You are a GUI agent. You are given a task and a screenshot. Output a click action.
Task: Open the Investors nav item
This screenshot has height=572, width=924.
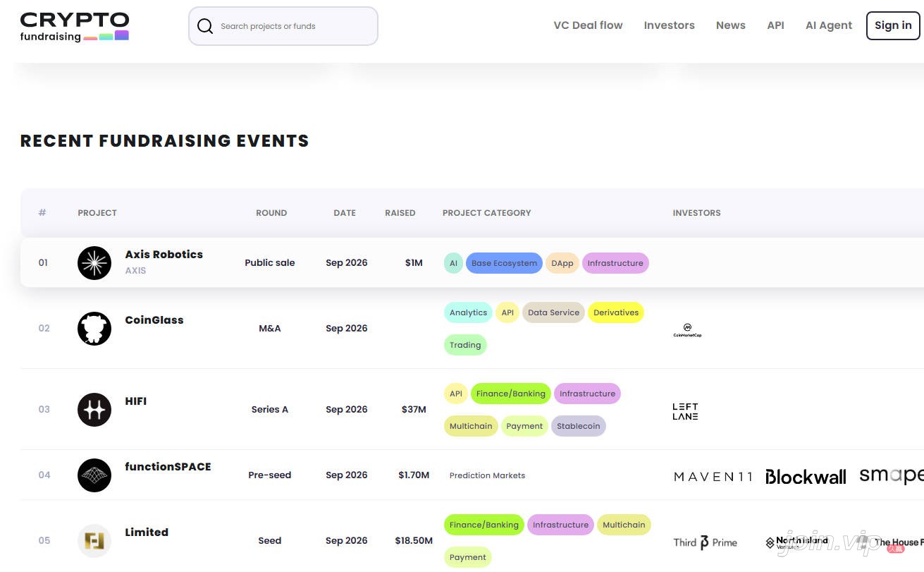click(x=669, y=25)
